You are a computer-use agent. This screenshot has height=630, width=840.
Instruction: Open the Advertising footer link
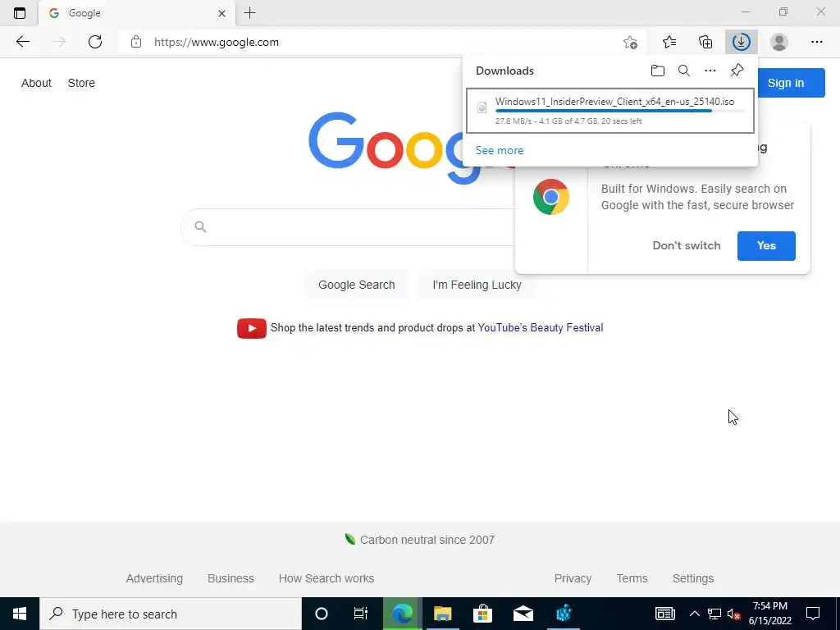pyautogui.click(x=154, y=578)
